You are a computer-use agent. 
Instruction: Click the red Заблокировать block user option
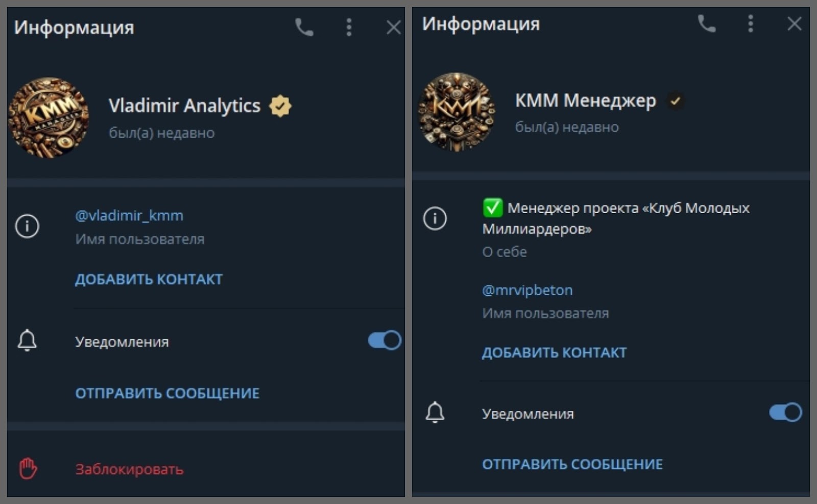(129, 469)
